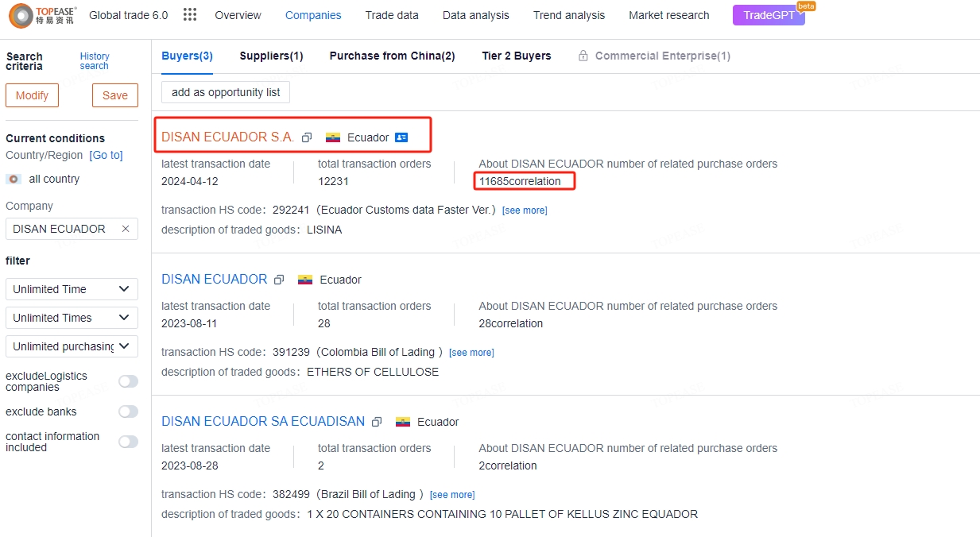Image resolution: width=980 pixels, height=537 pixels.
Task: Open History search link
Action: (x=95, y=61)
